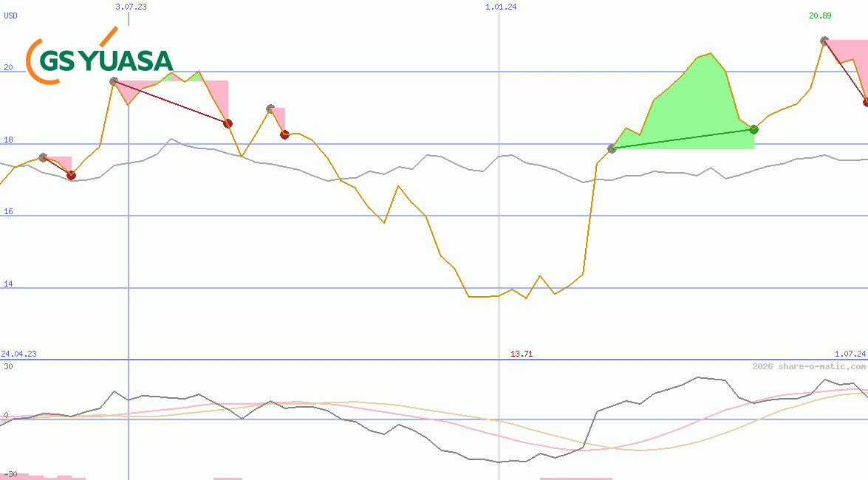Screen dimensions: 868x480
Task: Click the 1.01.24 date label
Action: (501, 7)
